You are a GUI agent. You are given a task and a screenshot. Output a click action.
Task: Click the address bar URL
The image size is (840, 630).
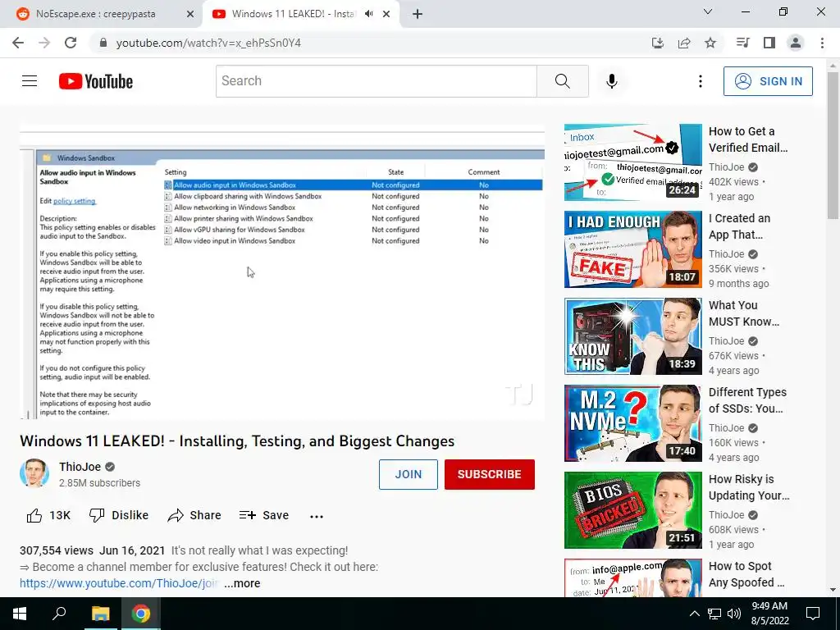pos(208,43)
